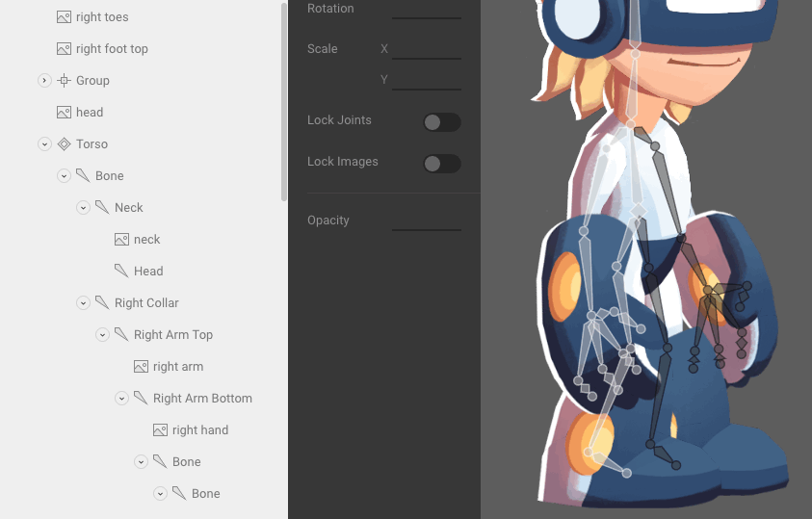Click the Rotation input field
The width and height of the screenshot is (812, 519).
coord(426,10)
